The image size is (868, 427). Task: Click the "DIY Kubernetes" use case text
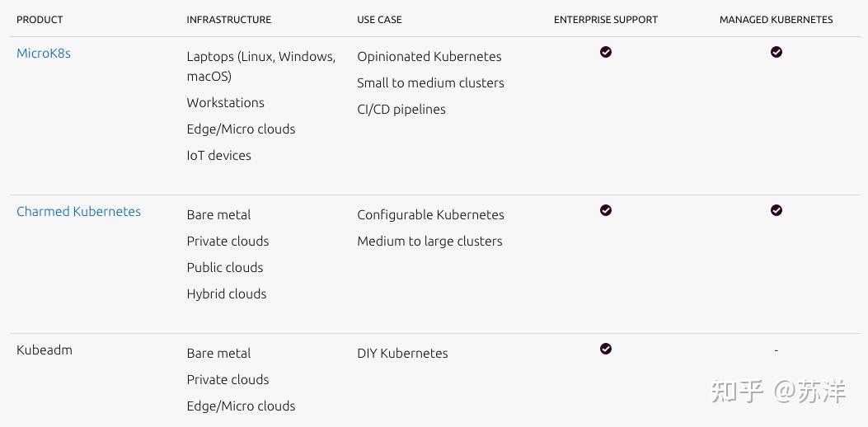coord(402,354)
